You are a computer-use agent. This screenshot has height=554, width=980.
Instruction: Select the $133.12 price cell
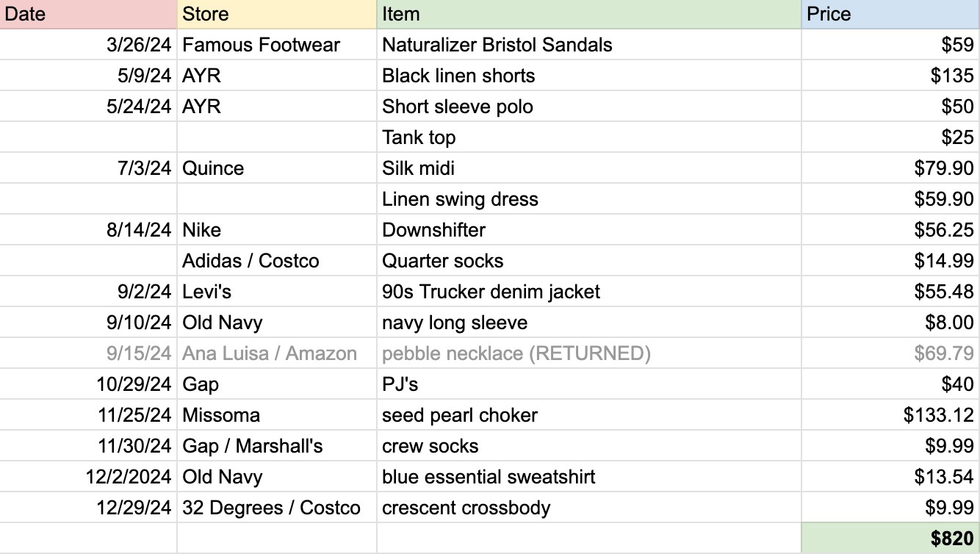point(891,415)
